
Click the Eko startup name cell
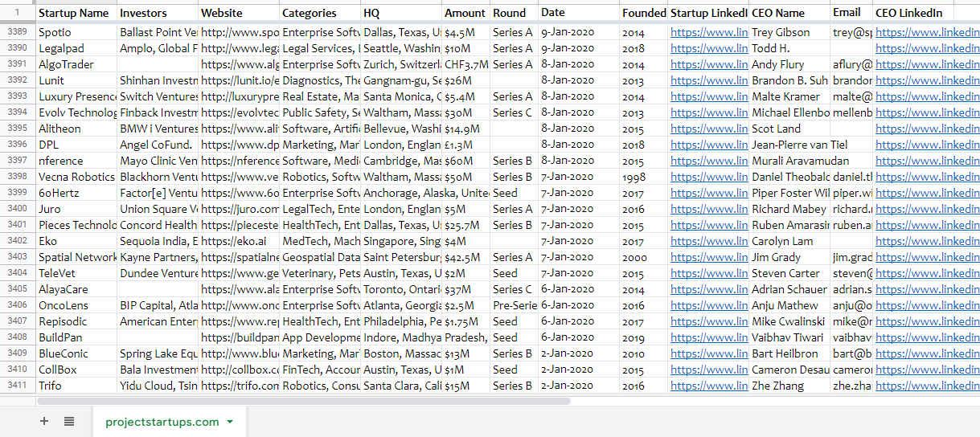(76, 241)
